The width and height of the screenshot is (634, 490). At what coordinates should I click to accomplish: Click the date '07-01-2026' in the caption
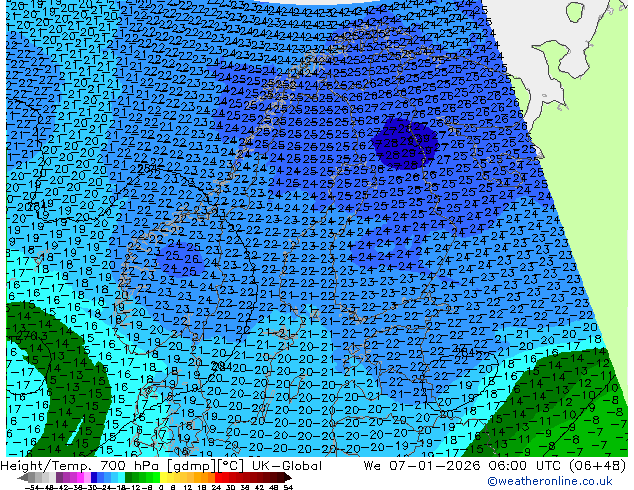click(x=434, y=466)
